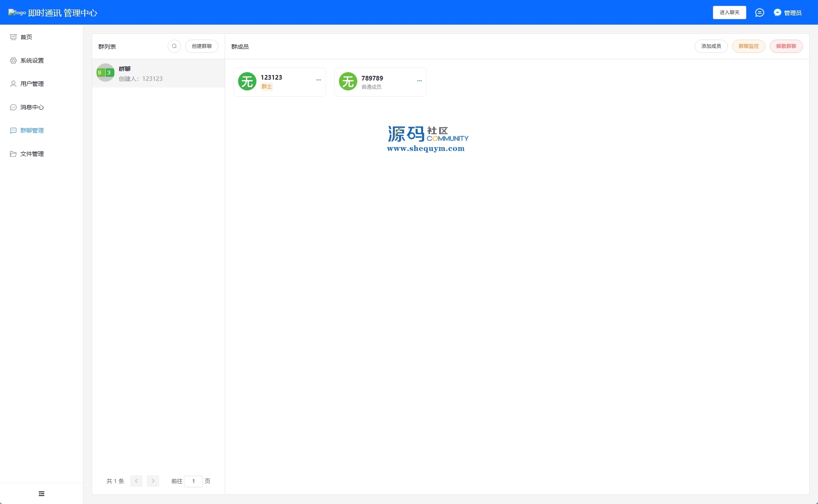Click the page number input field
Screen dimensions: 818x504
pos(193,481)
